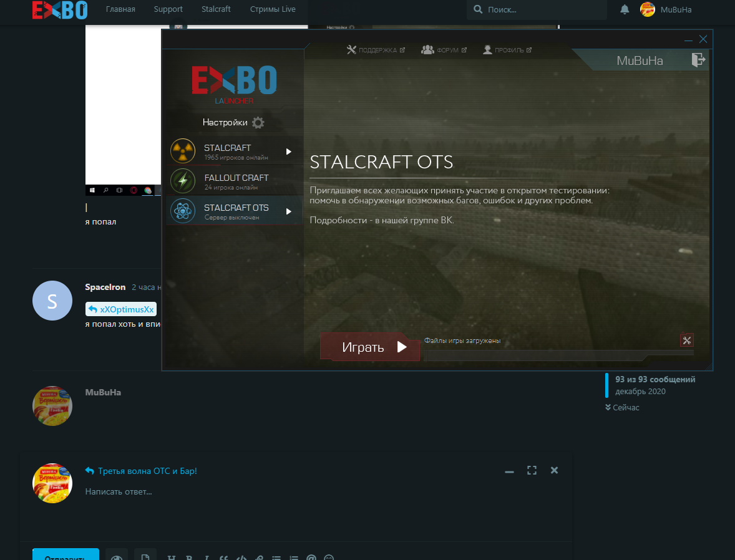Click the MuBuHa name in the launcher
The image size is (735, 560).
click(640, 60)
